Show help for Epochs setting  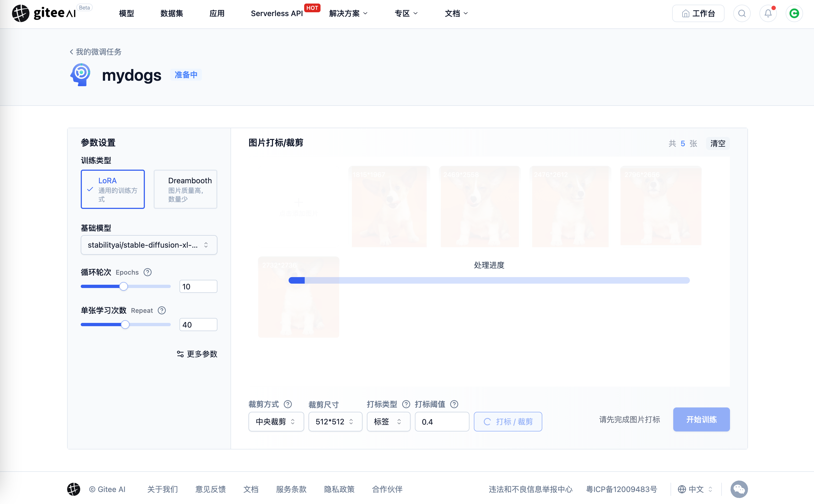pyautogui.click(x=147, y=272)
